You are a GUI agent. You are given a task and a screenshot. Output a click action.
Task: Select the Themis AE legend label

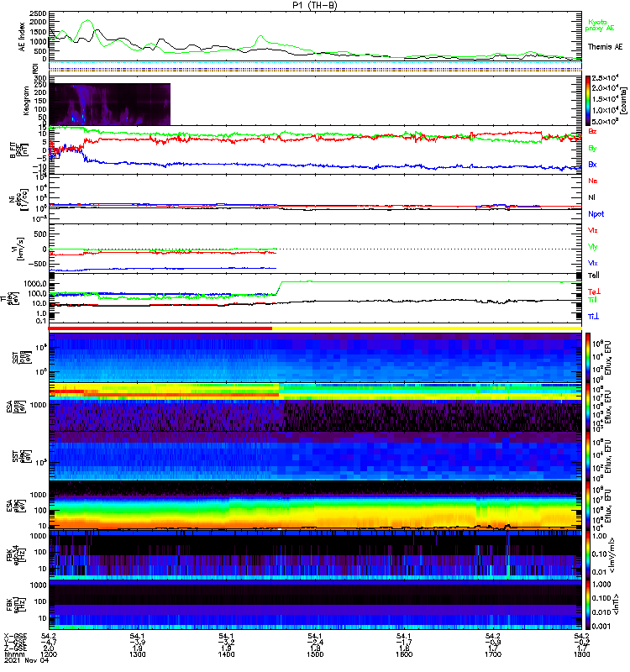[605, 47]
